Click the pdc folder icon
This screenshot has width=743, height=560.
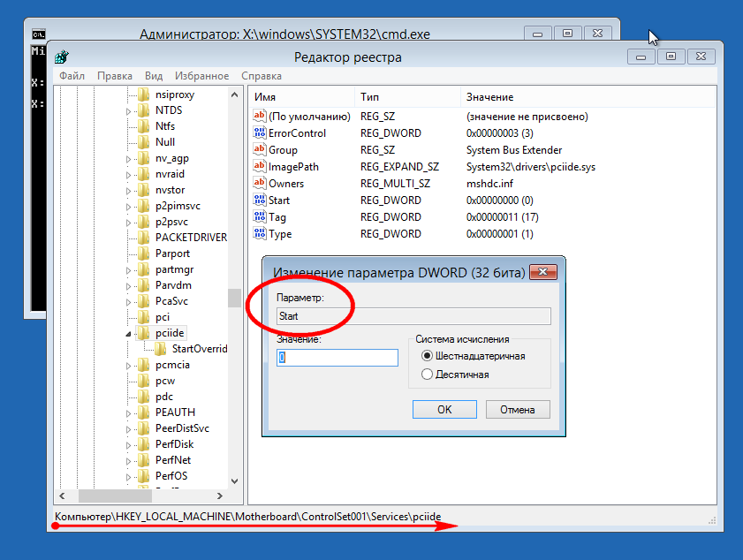[144, 397]
